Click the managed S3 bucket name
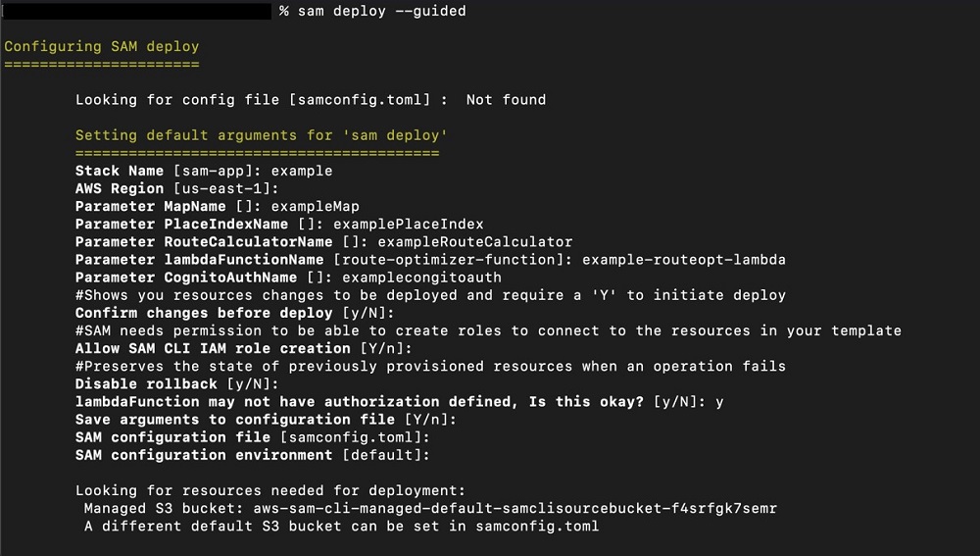 tap(515, 509)
